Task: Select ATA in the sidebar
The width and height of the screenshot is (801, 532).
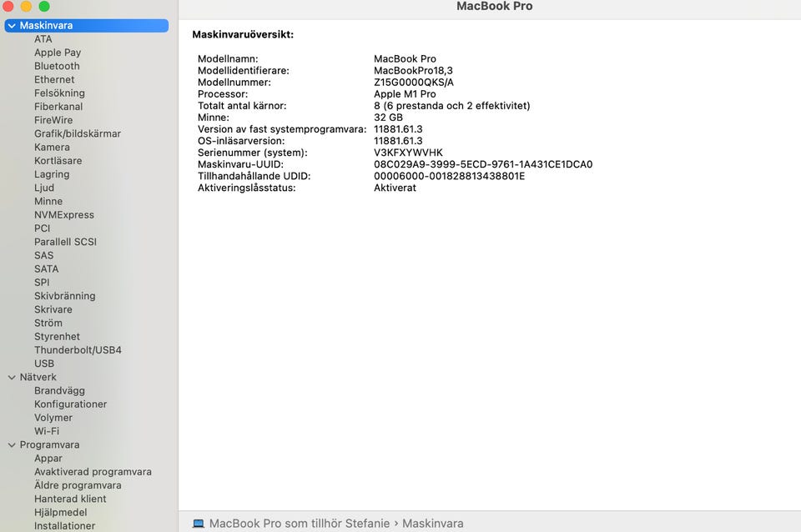Action: pyautogui.click(x=43, y=39)
